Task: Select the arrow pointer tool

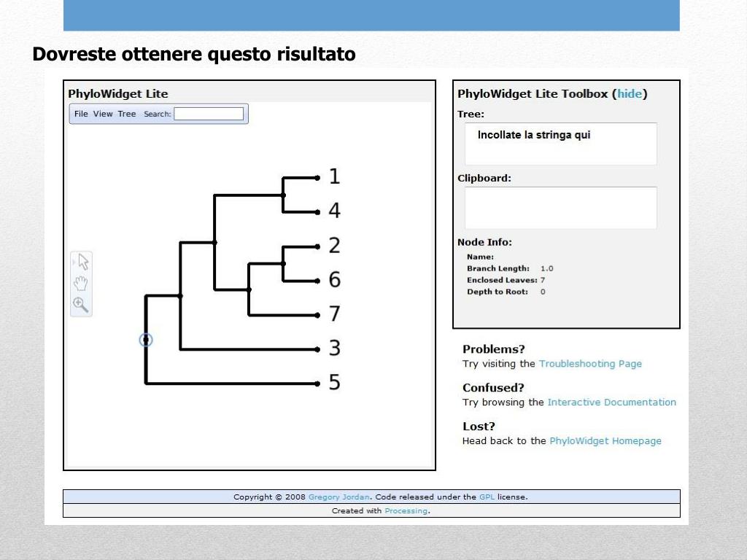Action: pyautogui.click(x=83, y=262)
